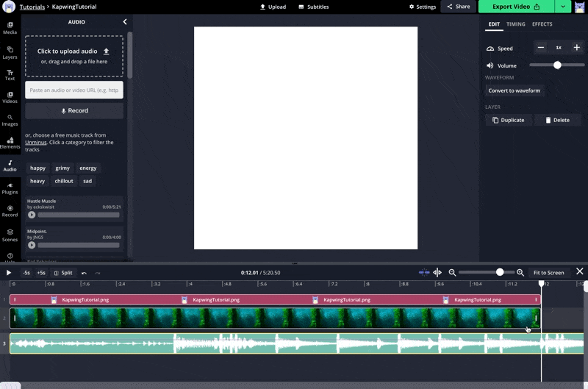
Task: Open dropdown arrow next to Export Video
Action: (562, 7)
